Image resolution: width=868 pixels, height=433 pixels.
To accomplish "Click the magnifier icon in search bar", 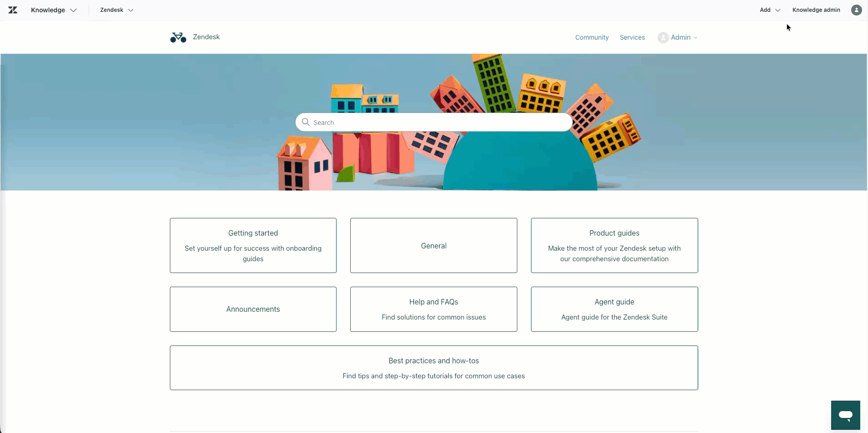I will click(x=306, y=122).
